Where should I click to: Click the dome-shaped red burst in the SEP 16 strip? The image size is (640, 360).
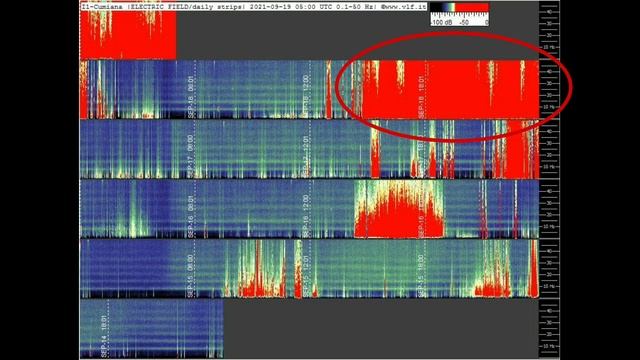click(x=399, y=210)
